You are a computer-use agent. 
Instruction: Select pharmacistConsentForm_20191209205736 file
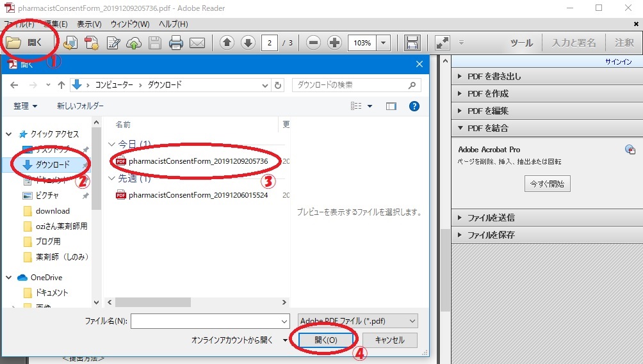197,161
